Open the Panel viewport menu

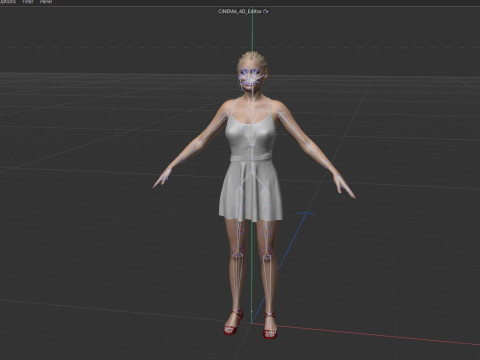(x=46, y=2)
